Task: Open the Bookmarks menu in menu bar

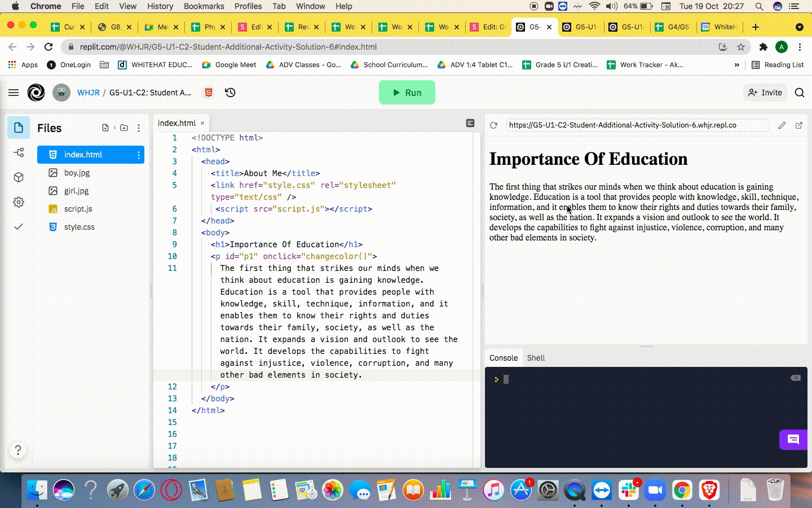Action: pos(204,6)
